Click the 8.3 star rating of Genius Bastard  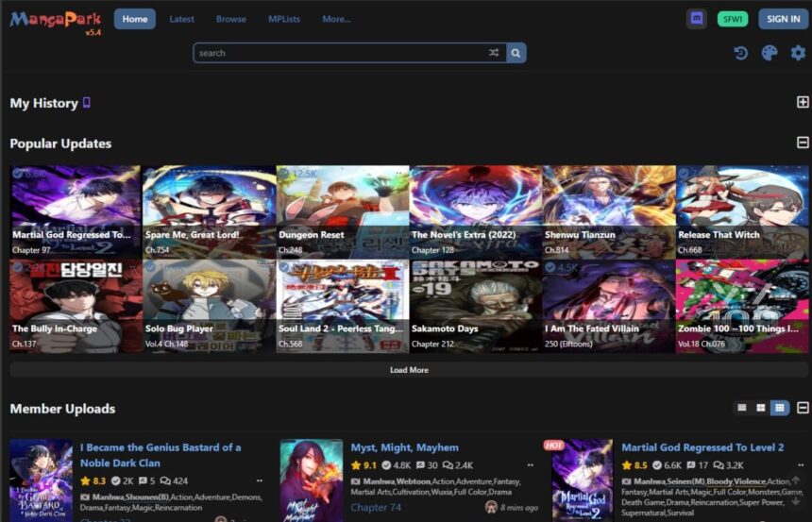pyautogui.click(x=93, y=480)
